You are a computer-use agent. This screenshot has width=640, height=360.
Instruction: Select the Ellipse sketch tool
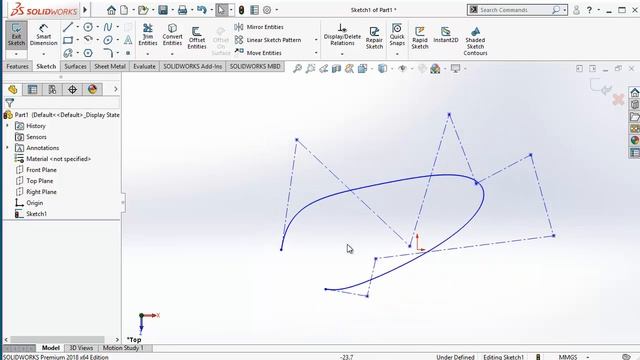point(108,40)
